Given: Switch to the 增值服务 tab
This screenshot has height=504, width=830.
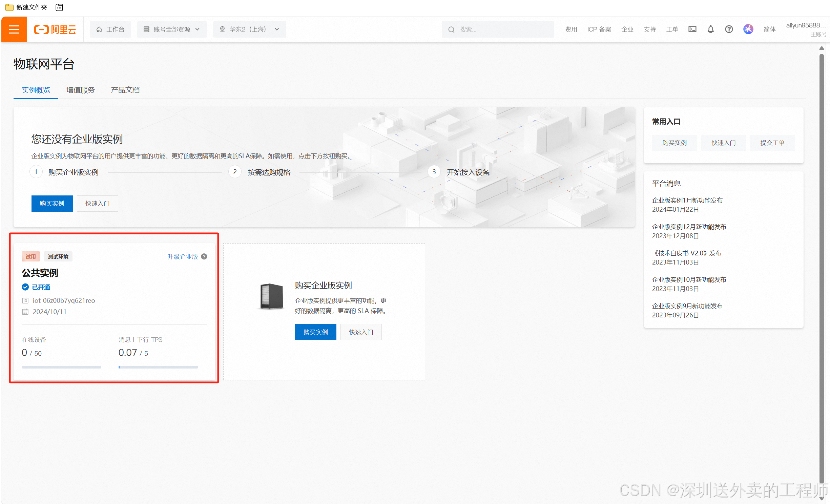Looking at the screenshot, I should [x=81, y=90].
